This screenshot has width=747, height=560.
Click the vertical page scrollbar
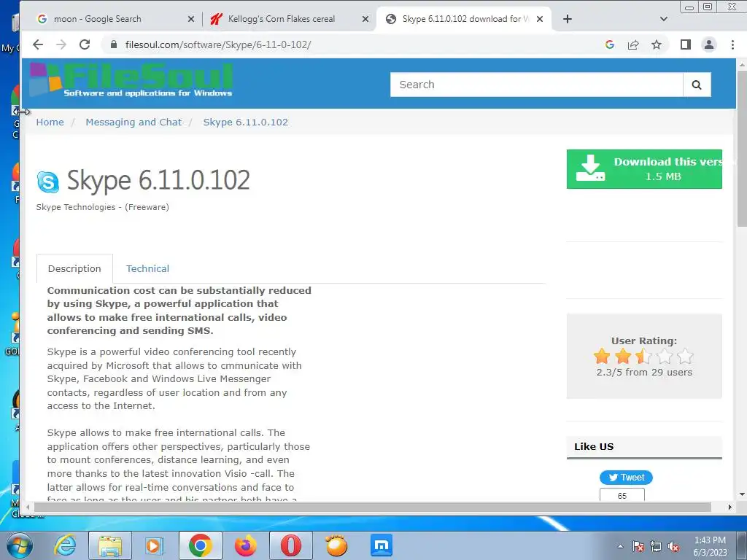[742, 149]
